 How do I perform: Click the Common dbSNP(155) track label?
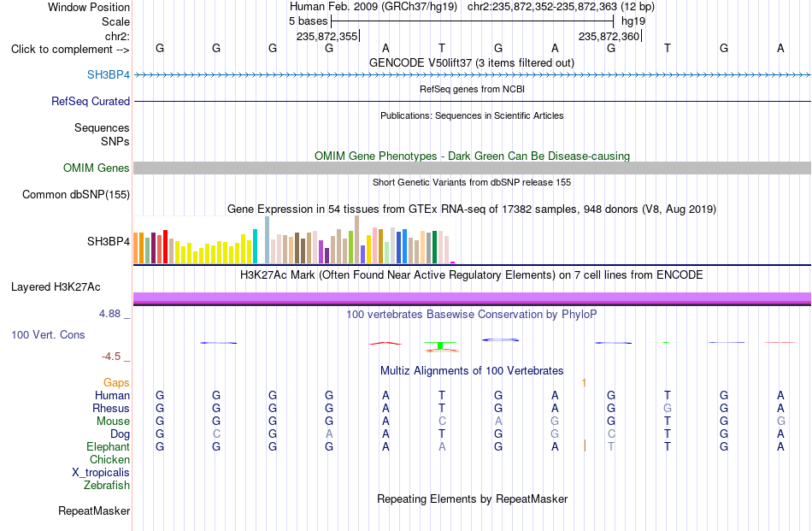point(75,194)
